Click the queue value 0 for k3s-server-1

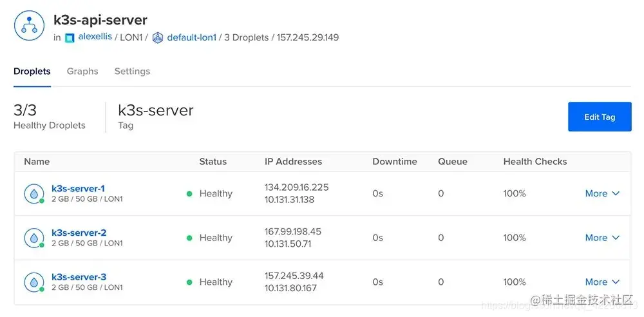pos(440,193)
